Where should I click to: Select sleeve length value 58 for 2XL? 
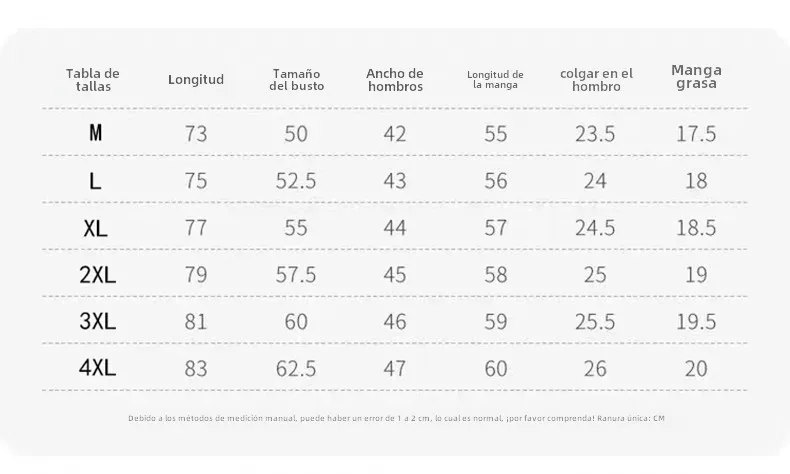(496, 275)
